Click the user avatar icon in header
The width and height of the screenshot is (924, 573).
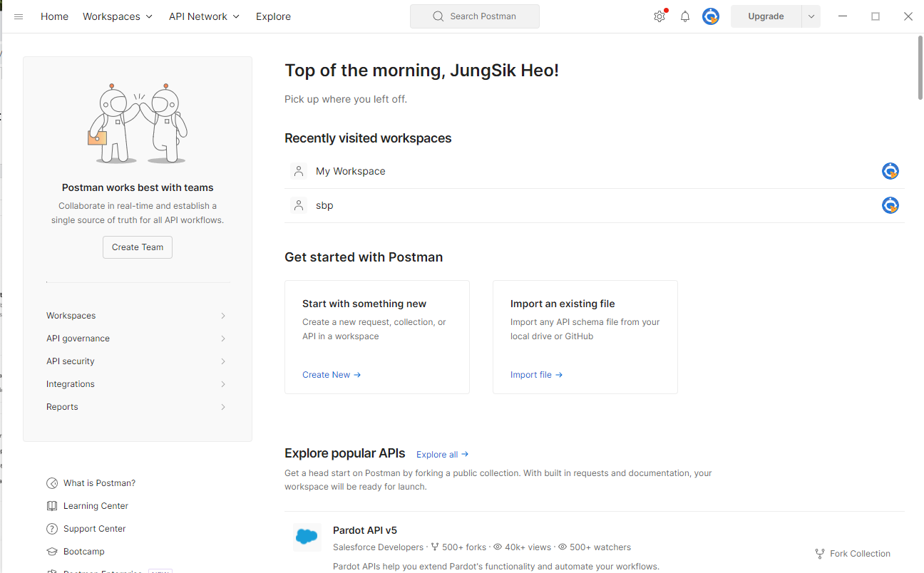711,16
